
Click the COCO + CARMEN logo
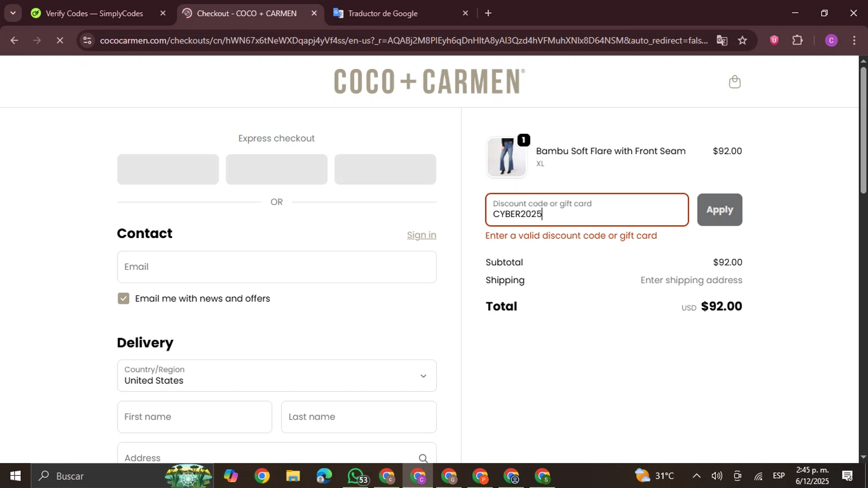click(x=429, y=81)
